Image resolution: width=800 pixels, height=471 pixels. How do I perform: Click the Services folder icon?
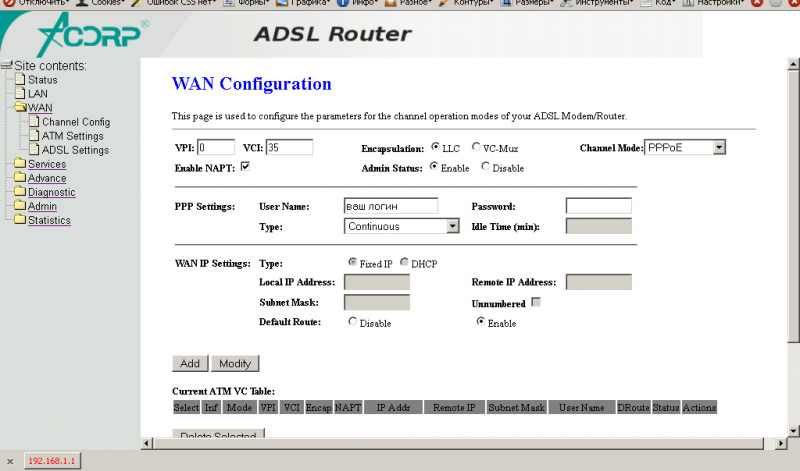click(20, 164)
